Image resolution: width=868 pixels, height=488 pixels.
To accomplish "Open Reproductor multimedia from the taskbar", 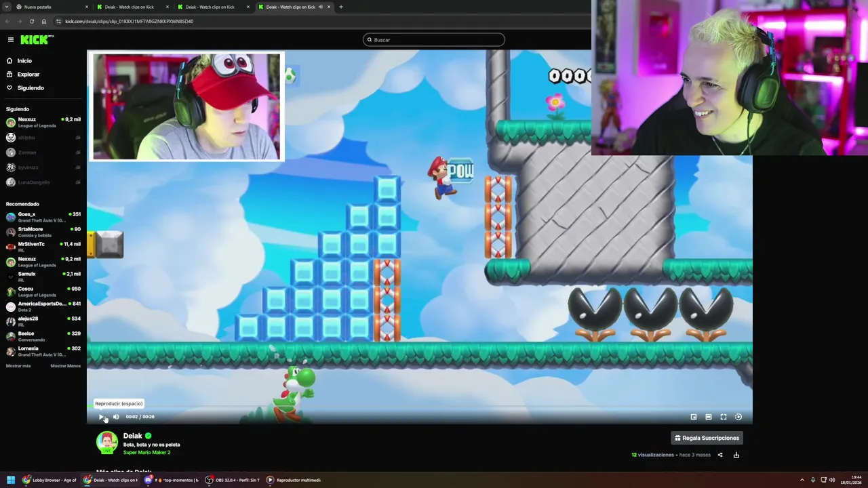I will [294, 480].
